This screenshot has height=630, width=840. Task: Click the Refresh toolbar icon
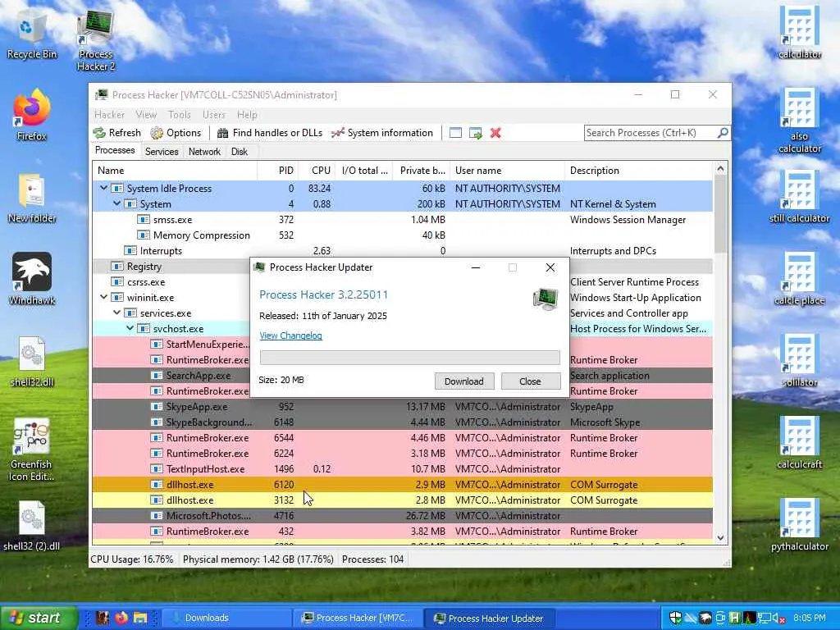click(x=99, y=133)
